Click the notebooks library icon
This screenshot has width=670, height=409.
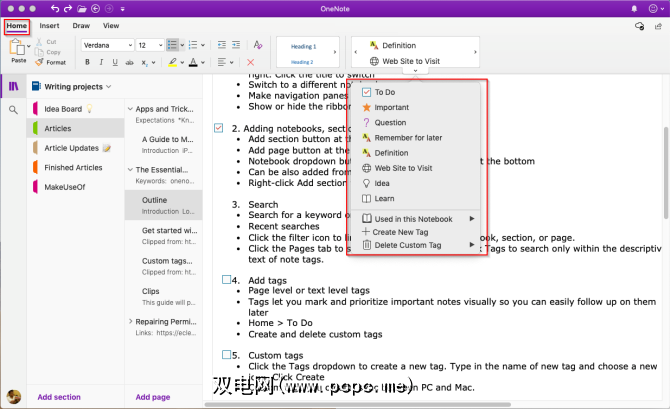tap(14, 86)
